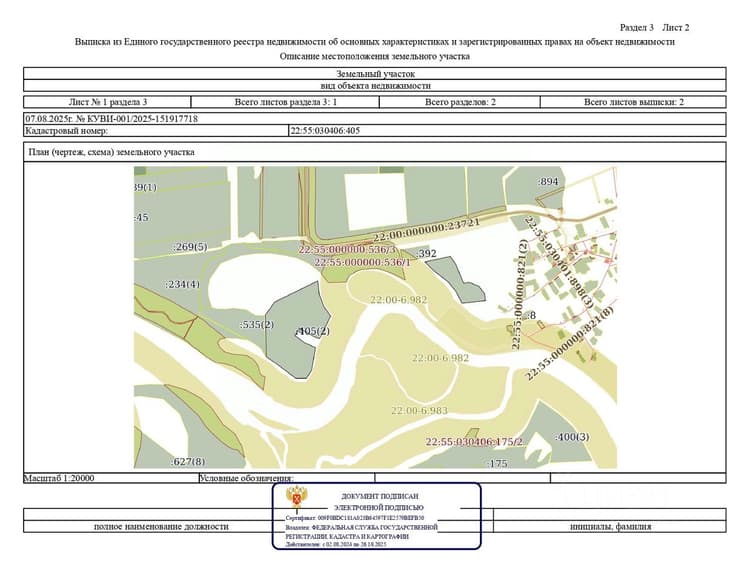This screenshot has width=750, height=580.
Task: Click the parcel label :405(2) on map
Action: click(313, 331)
